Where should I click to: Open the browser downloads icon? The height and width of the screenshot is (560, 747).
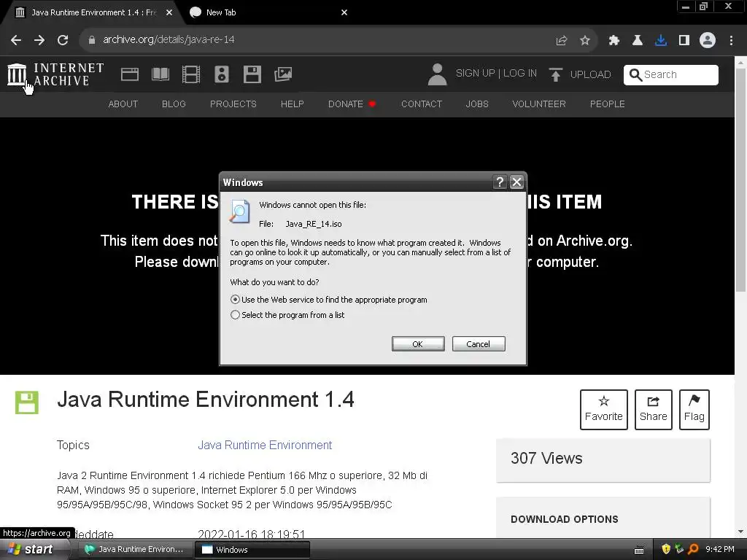coord(661,40)
